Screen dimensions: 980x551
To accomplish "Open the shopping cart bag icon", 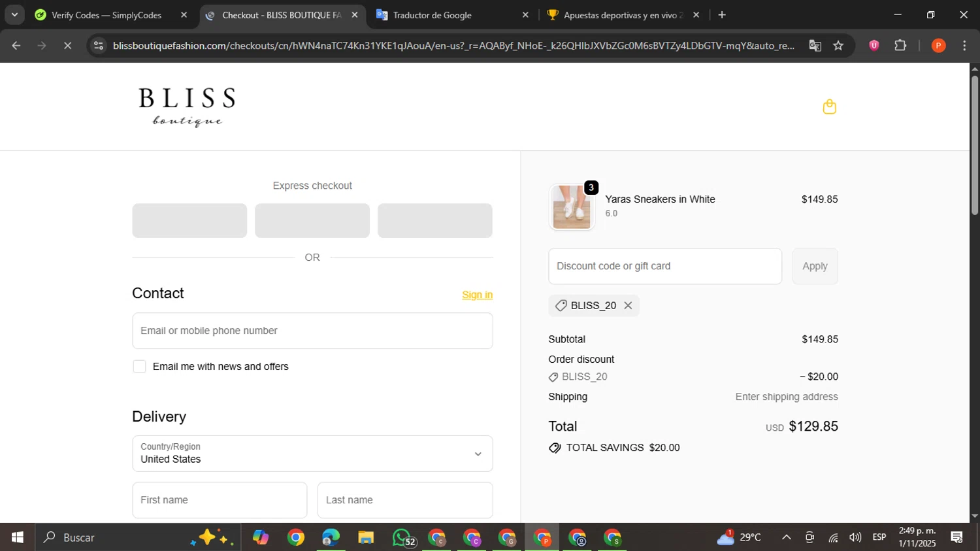I will click(829, 107).
